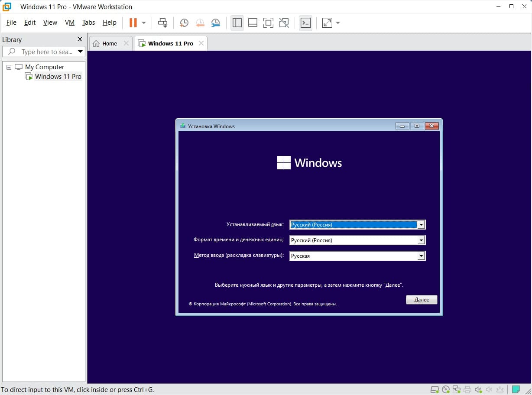Take a snapshot of this virtual machine
Viewport: 532px width, 395px height.
point(184,23)
